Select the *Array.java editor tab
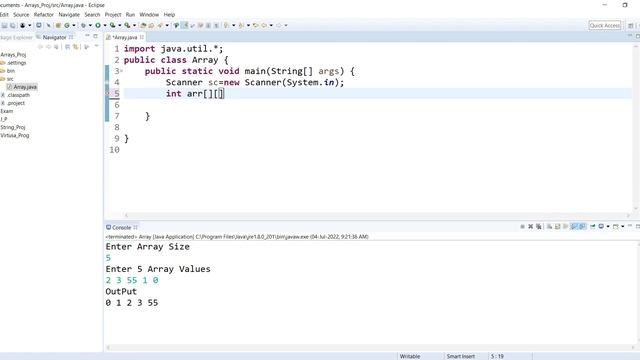Viewport: 640px width, 360px height. 124,37
